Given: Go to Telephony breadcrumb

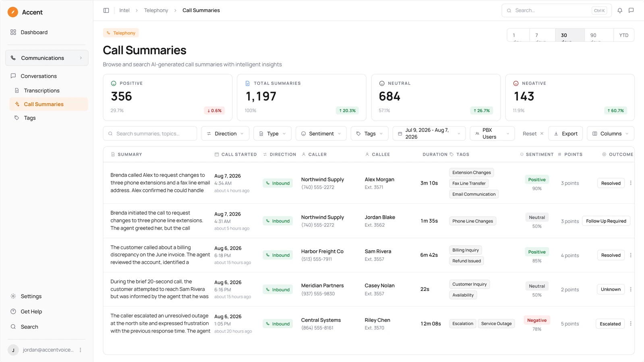Looking at the screenshot, I should click(156, 10).
